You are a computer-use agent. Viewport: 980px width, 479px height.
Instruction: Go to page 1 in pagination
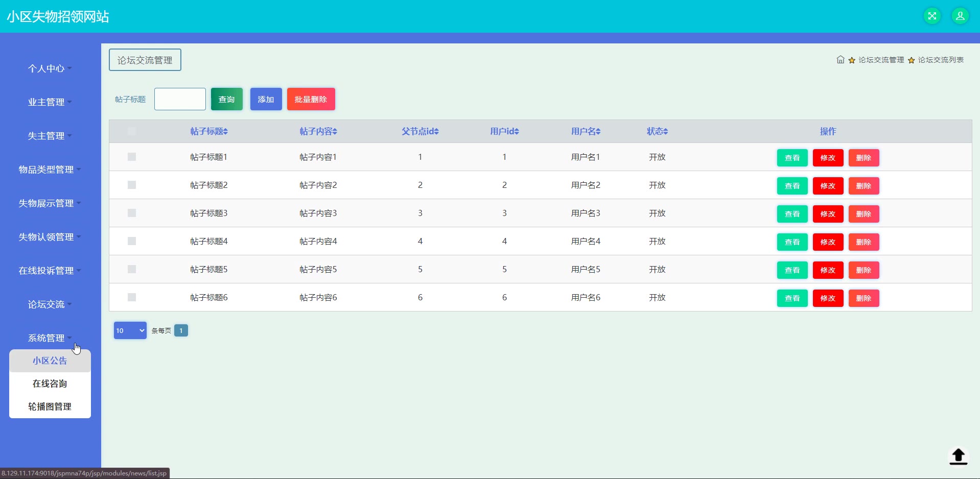[x=181, y=330]
